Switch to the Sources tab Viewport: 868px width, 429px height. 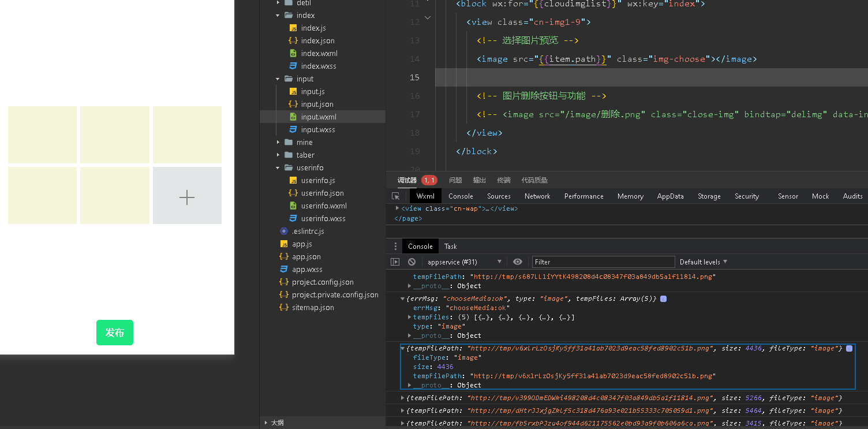[499, 196]
